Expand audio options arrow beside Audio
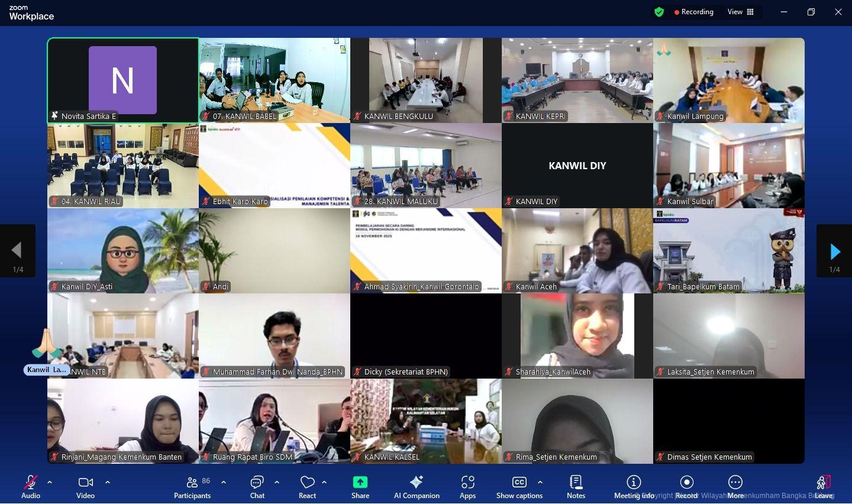 (x=50, y=482)
